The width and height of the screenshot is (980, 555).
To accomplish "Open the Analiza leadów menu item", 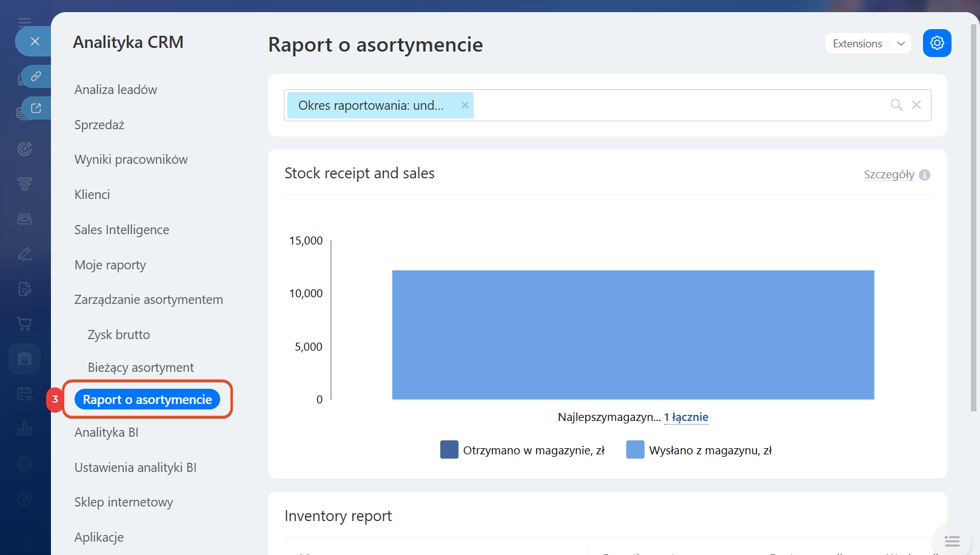I will [x=116, y=90].
